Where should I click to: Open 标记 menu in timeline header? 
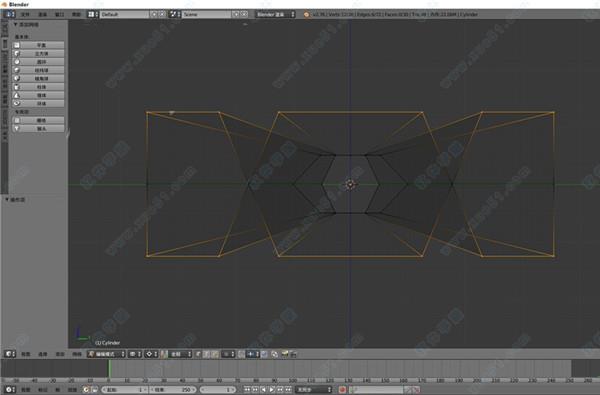coord(42,390)
